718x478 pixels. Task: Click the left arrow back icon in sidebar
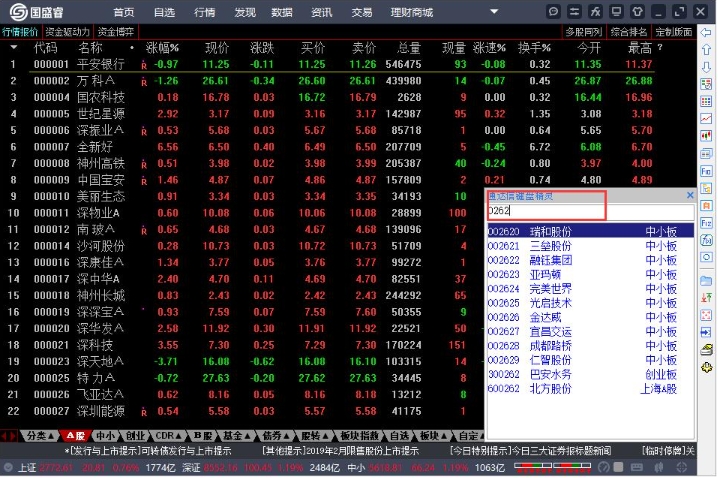coord(707,32)
